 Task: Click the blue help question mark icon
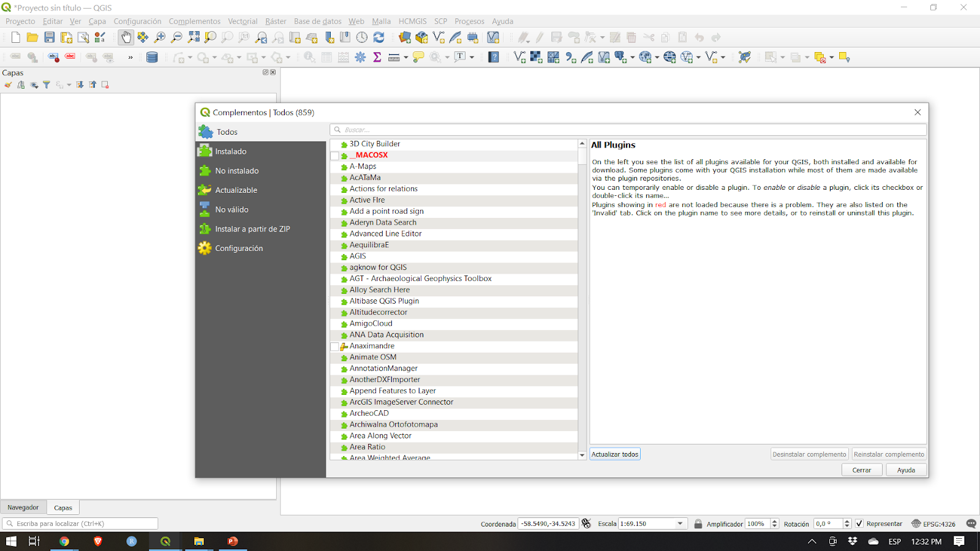494,57
